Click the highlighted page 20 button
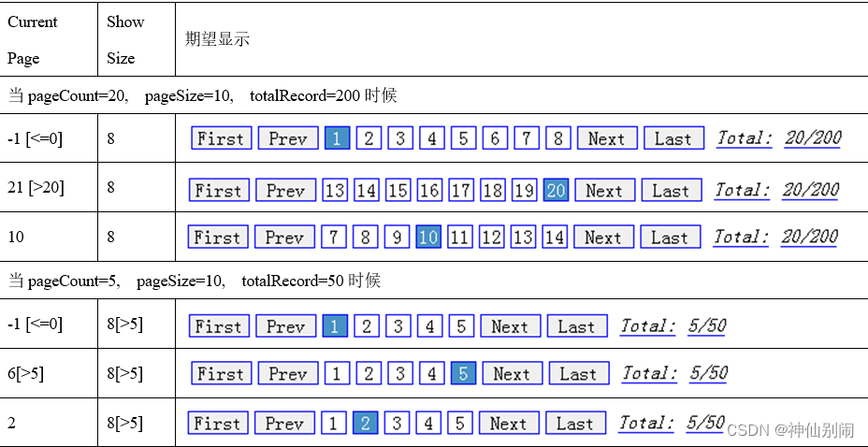Image resolution: width=868 pixels, height=447 pixels. (x=556, y=191)
